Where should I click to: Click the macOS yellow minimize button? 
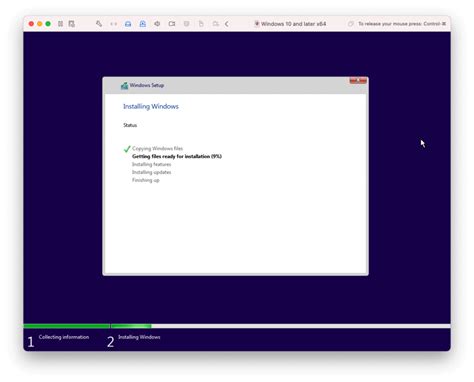point(40,24)
